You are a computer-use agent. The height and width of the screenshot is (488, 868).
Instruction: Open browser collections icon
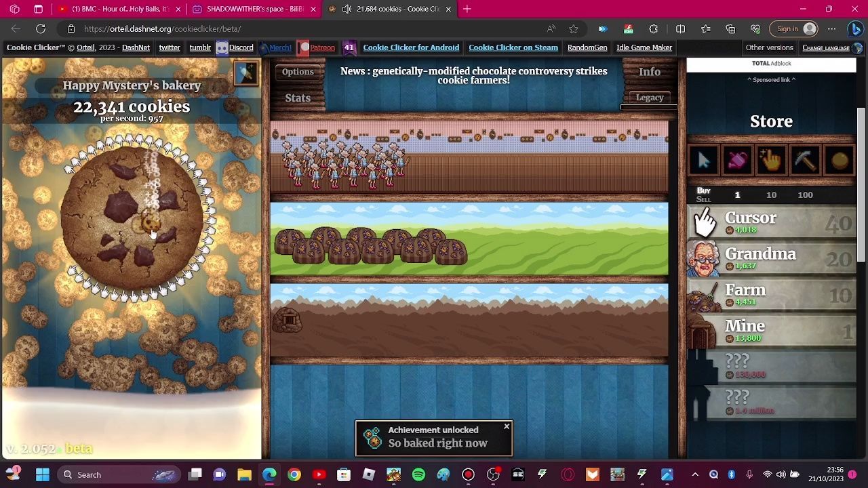click(x=730, y=28)
